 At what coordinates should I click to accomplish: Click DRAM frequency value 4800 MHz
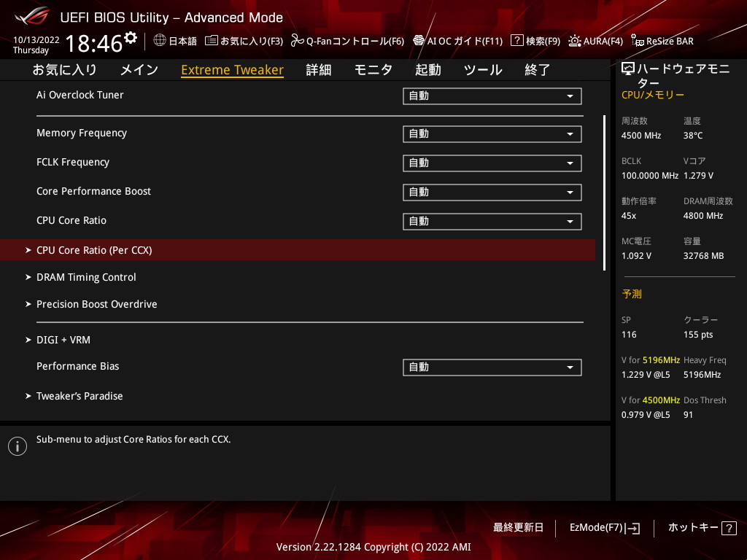point(703,216)
